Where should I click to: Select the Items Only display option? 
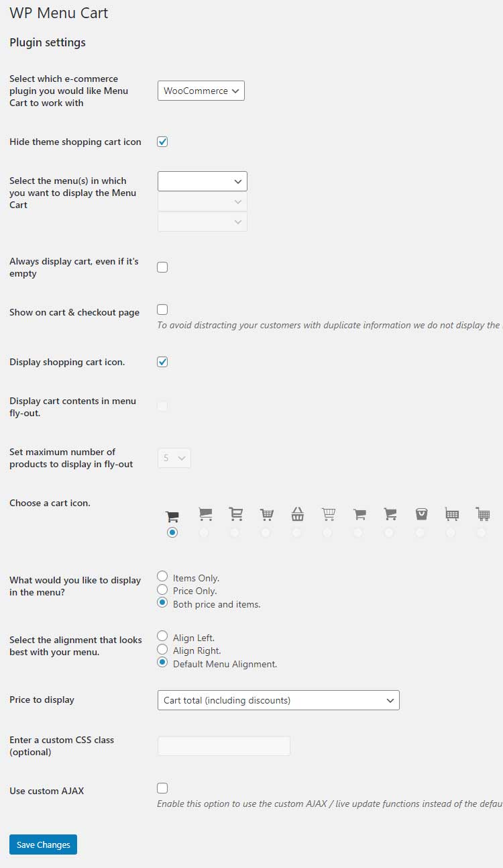[x=162, y=576]
